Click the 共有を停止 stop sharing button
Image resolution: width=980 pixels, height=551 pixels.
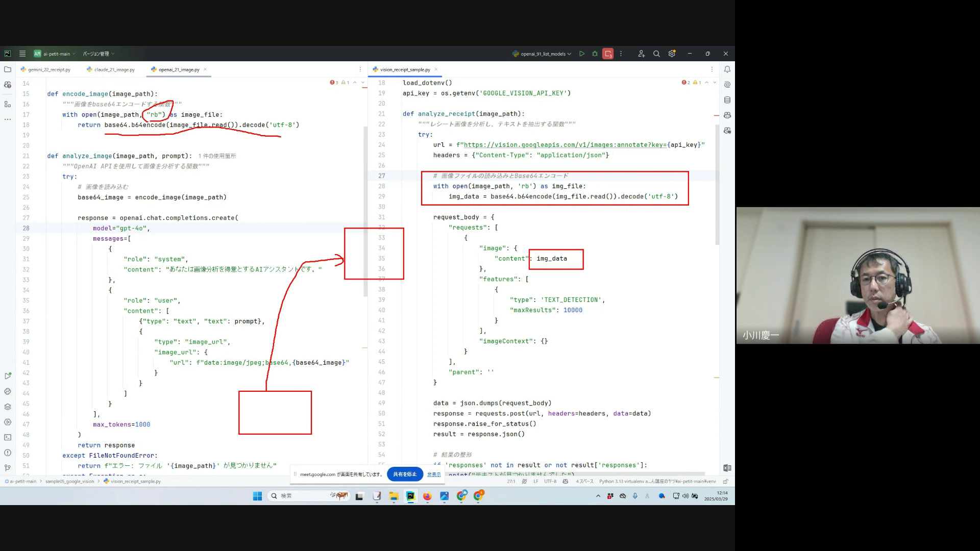[x=405, y=474]
